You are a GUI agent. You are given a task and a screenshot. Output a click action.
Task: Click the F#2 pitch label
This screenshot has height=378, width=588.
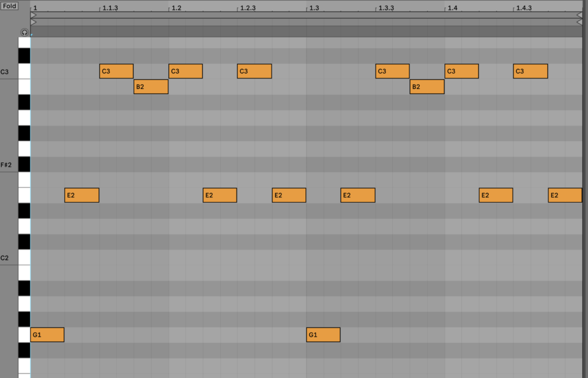[6, 165]
